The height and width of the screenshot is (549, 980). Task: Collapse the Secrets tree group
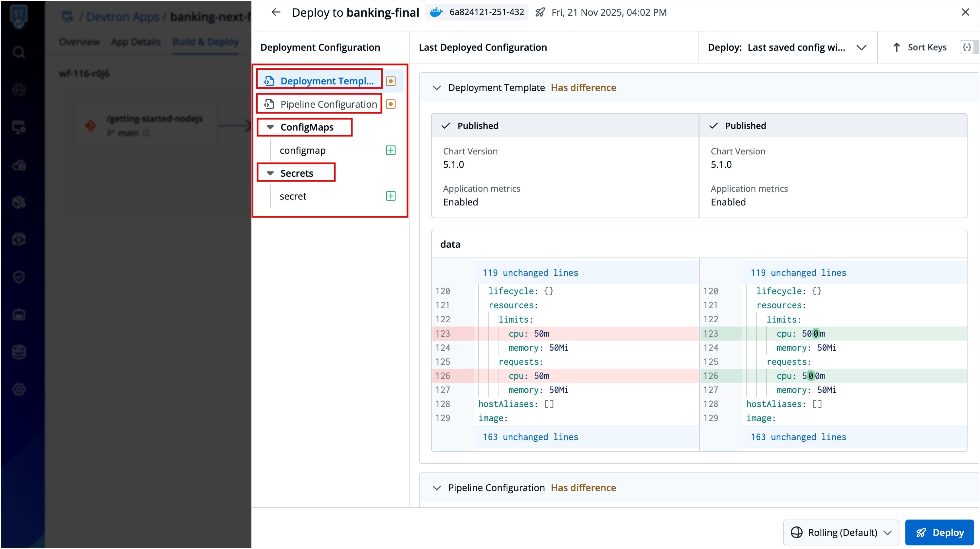tap(270, 173)
